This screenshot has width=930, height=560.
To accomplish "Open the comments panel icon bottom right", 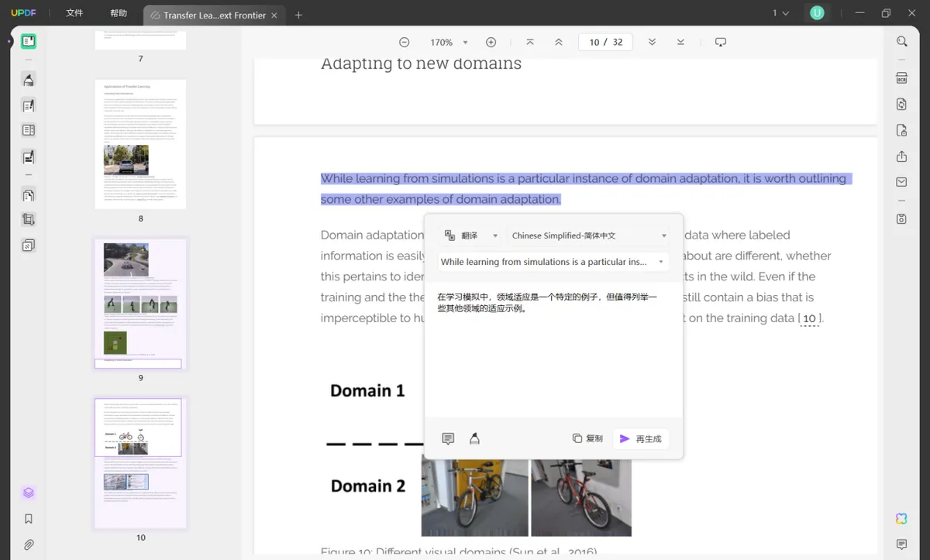I will coord(901,545).
